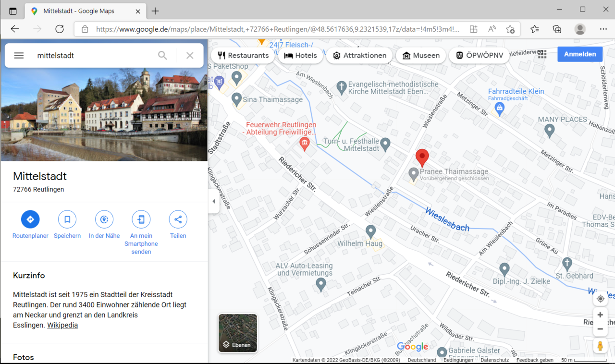This screenshot has height=364, width=615.
Task: Click Feedback geben footer link
Action: (x=535, y=360)
